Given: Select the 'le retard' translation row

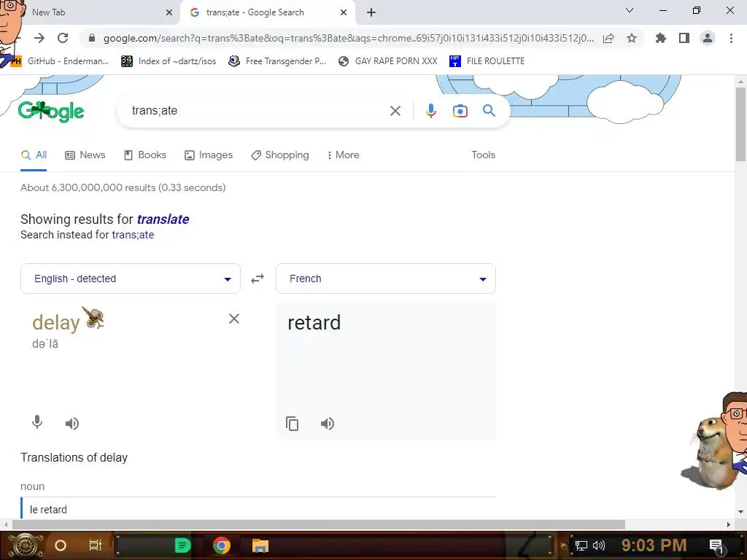Looking at the screenshot, I should click(258, 509).
